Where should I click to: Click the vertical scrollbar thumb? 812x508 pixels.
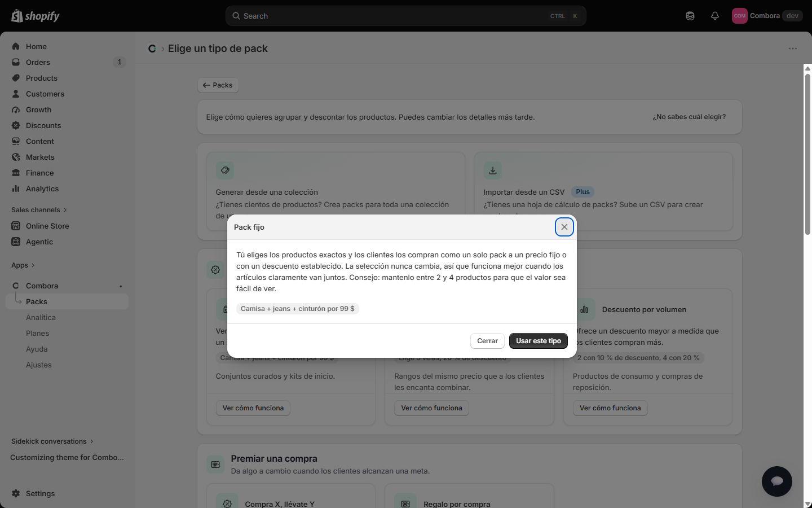point(807,154)
